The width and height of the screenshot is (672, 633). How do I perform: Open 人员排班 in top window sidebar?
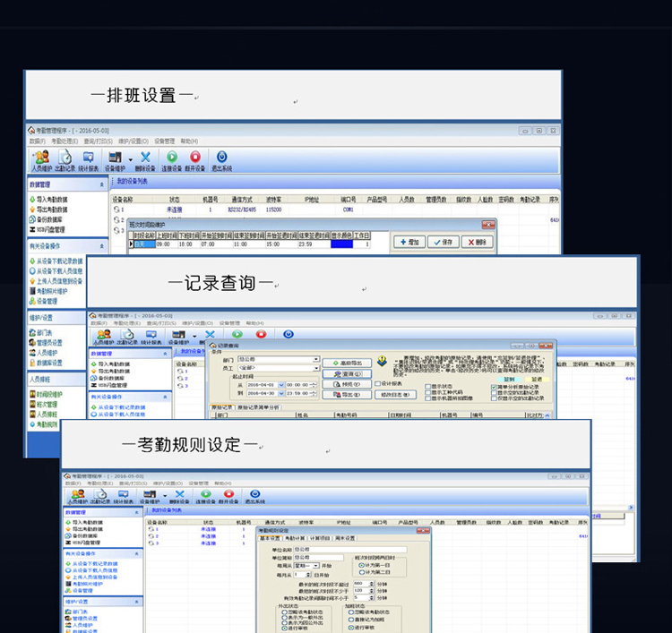point(43,415)
